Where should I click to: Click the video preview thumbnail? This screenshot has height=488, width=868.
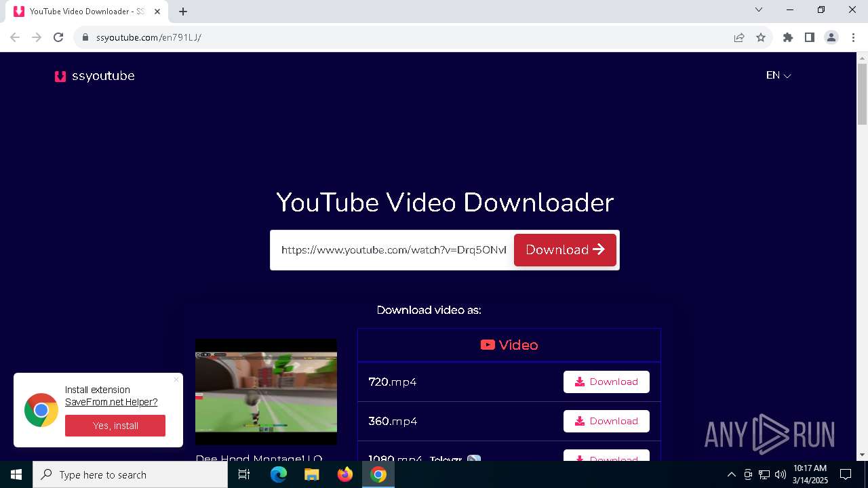pos(266,392)
